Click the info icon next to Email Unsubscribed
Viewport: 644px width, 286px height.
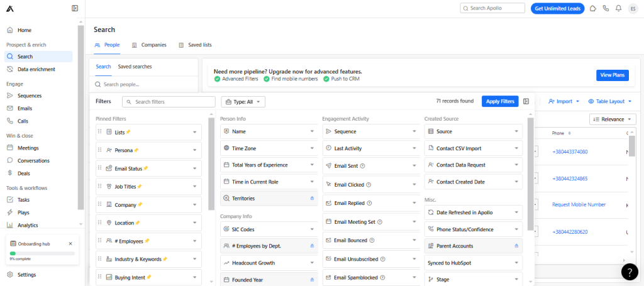tap(383, 260)
